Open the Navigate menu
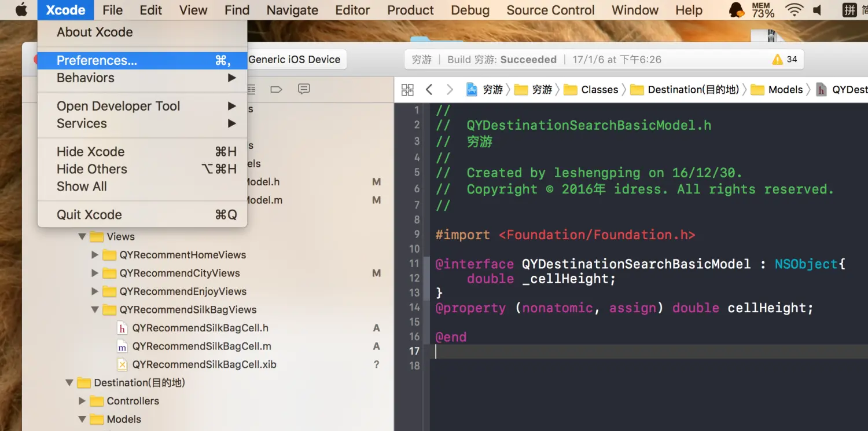 point(292,10)
